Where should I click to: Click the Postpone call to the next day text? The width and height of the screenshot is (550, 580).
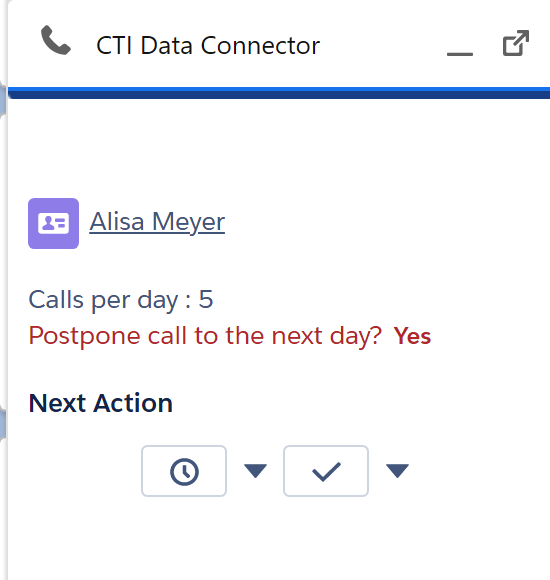205,336
